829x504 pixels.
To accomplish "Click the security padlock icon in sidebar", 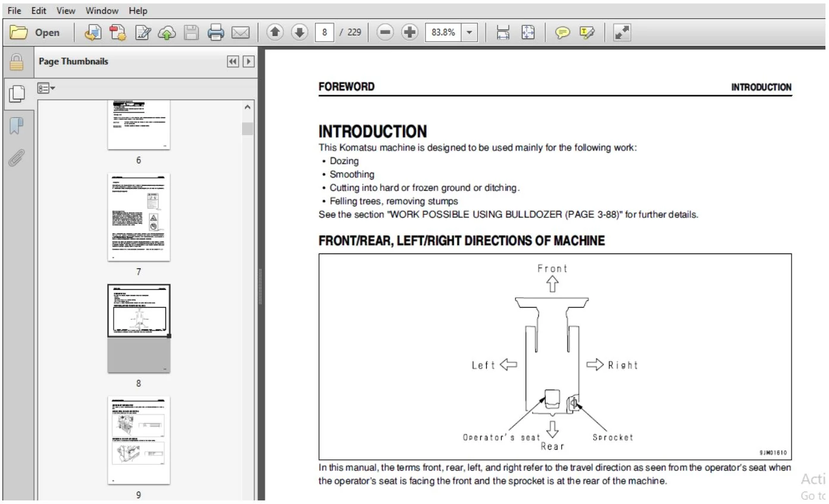I will coord(17,62).
